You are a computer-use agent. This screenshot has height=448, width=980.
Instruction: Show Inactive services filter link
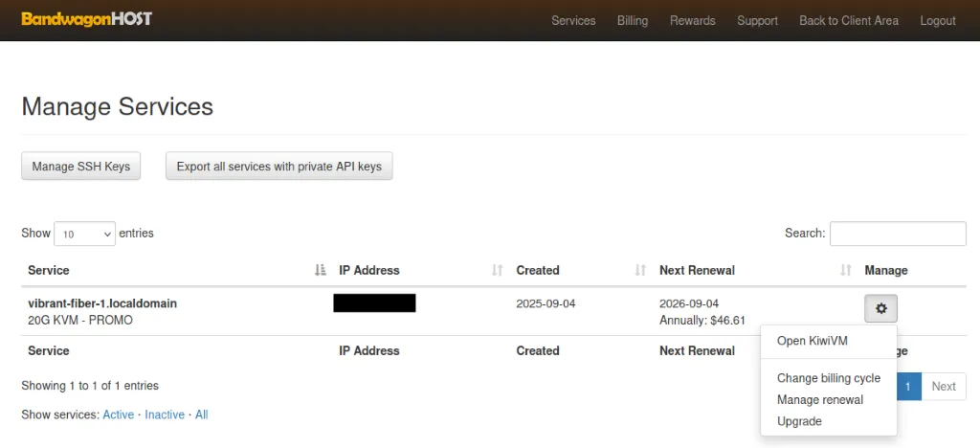165,414
